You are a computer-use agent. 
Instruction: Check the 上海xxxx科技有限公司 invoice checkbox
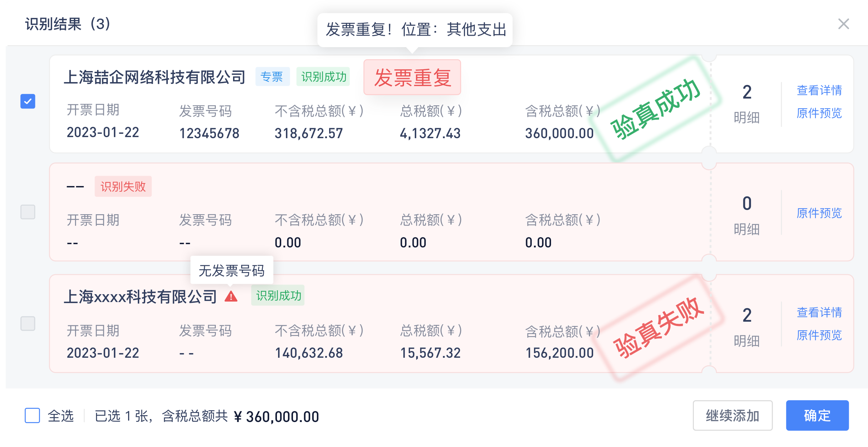(x=28, y=323)
